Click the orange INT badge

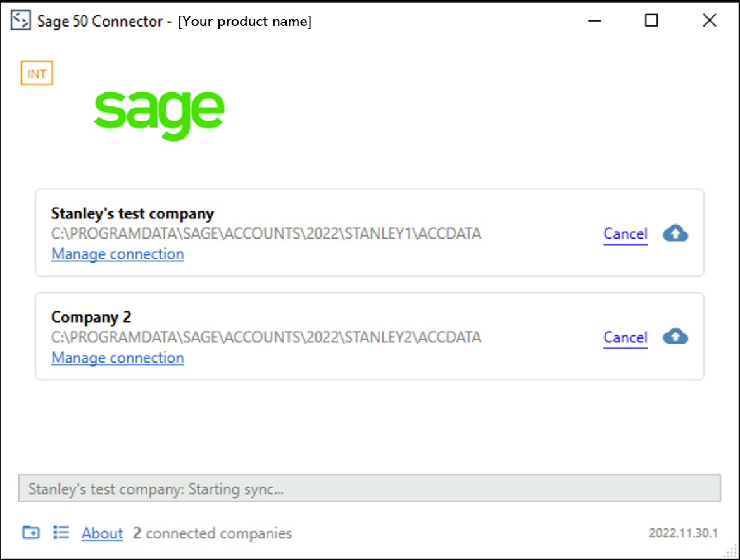[37, 74]
